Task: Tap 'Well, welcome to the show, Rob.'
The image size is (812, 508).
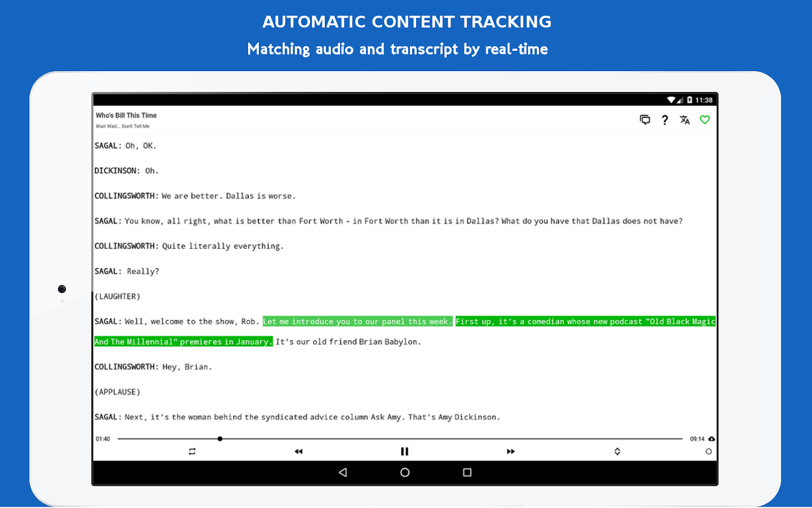Action: tap(192, 322)
